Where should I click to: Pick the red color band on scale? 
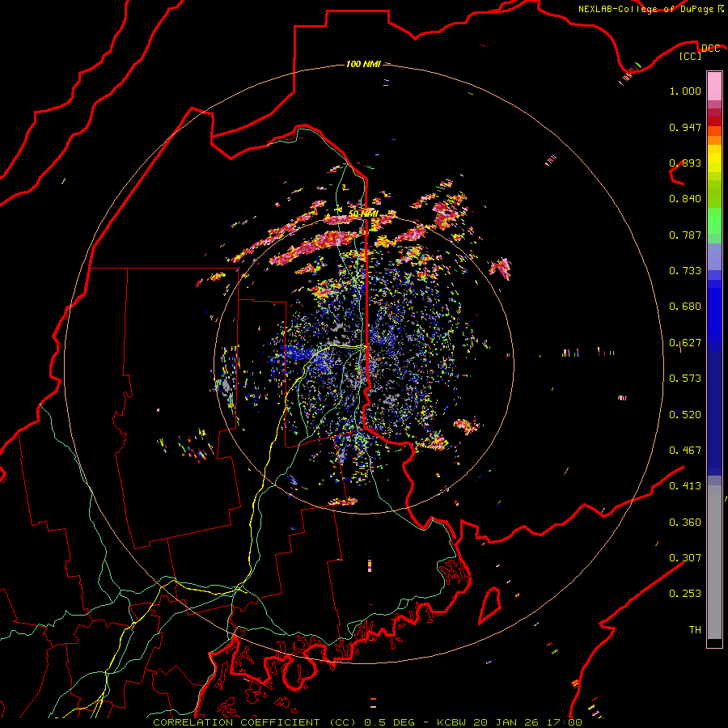pos(714,121)
